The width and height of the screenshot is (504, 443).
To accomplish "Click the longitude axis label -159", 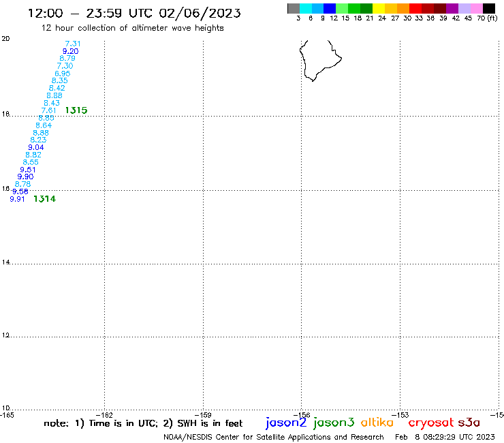I will [x=203, y=414].
